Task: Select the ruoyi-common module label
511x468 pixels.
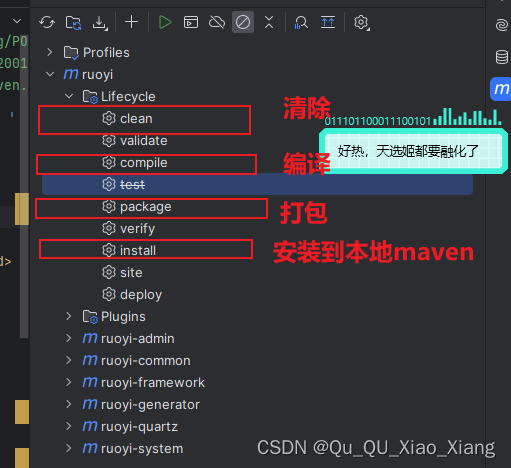Action: [146, 361]
